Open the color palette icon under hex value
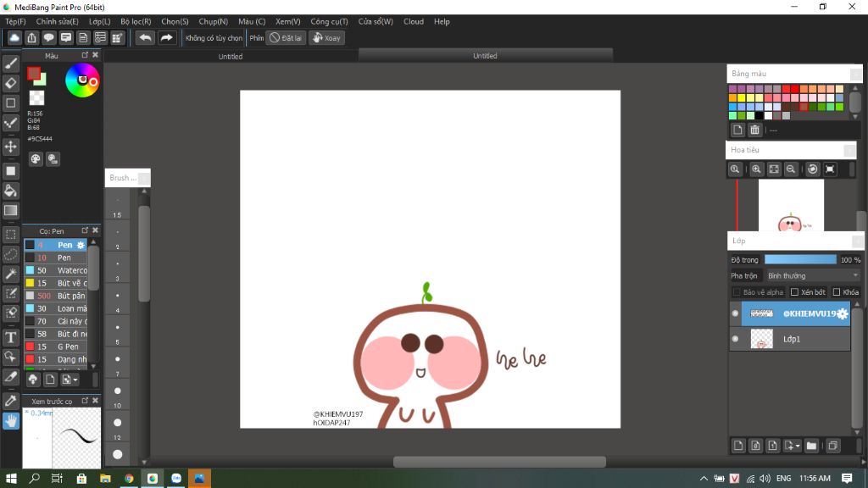The width and height of the screenshot is (868, 488). tap(36, 159)
